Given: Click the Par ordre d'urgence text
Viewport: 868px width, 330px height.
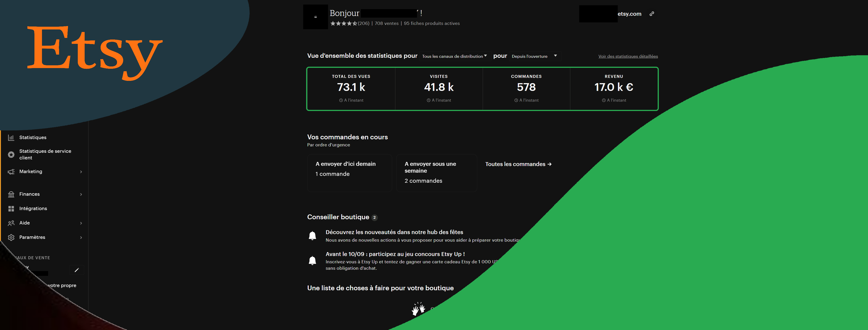Looking at the screenshot, I should 328,145.
